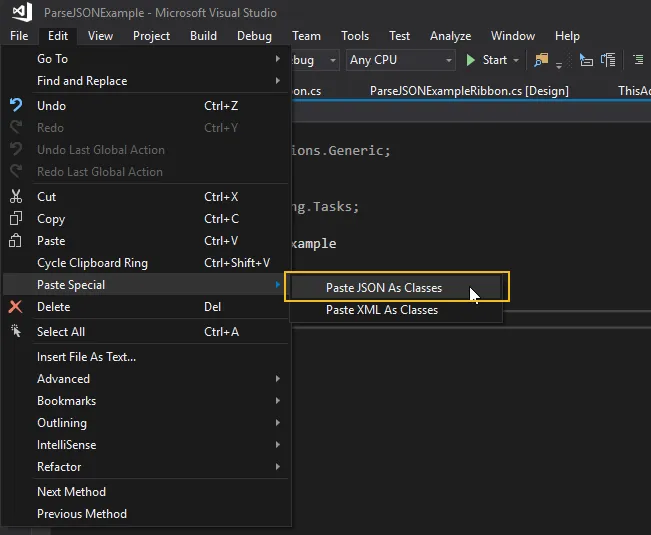Image resolution: width=651 pixels, height=535 pixels.
Task: Choose Undo from Edit menu
Action: click(145, 105)
